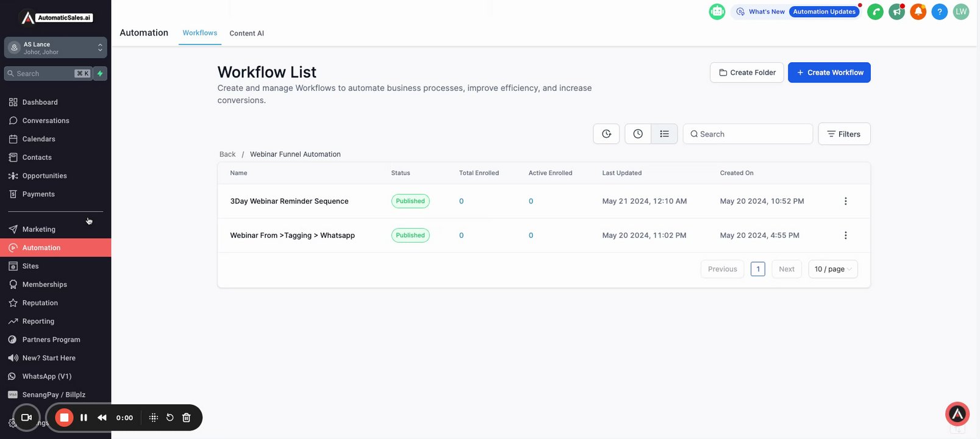Image resolution: width=980 pixels, height=439 pixels.
Task: Open the 10 / page dropdown
Action: click(x=832, y=269)
